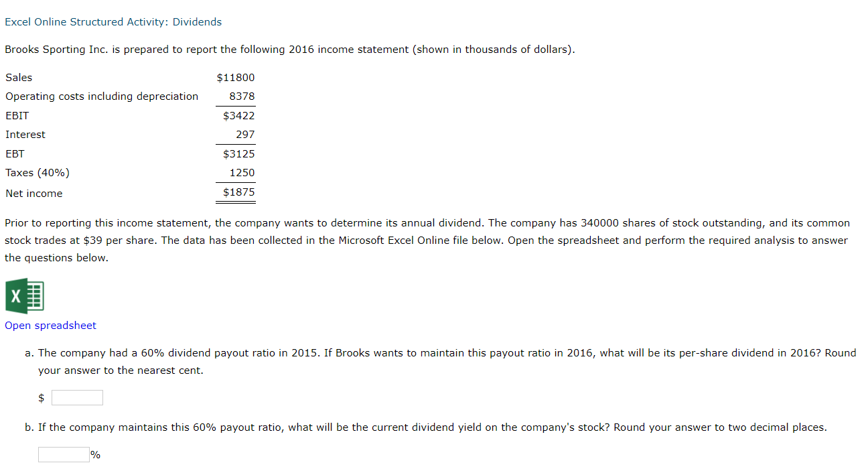Click the Net income value $1875
Viewport: 868px width, 471px height.
point(239,192)
